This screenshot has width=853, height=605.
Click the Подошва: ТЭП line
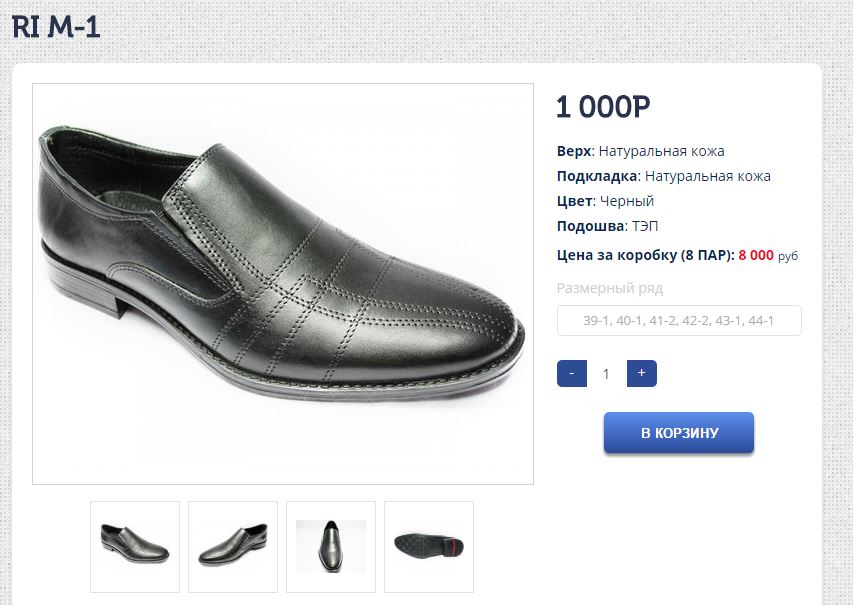pos(607,226)
